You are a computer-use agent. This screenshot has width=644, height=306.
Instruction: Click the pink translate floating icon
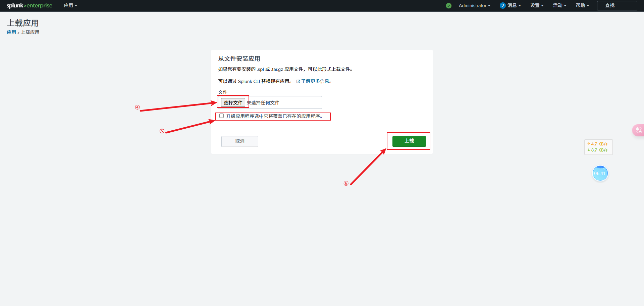(638, 130)
